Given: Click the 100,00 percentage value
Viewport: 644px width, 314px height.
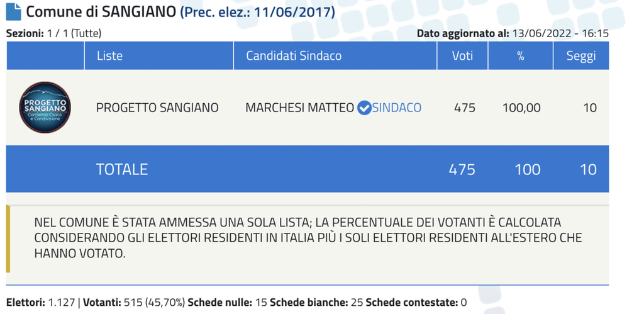Looking at the screenshot, I should pos(521,108).
